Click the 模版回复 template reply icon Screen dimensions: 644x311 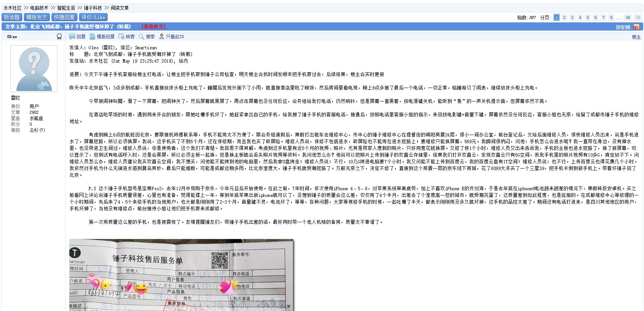(x=92, y=37)
